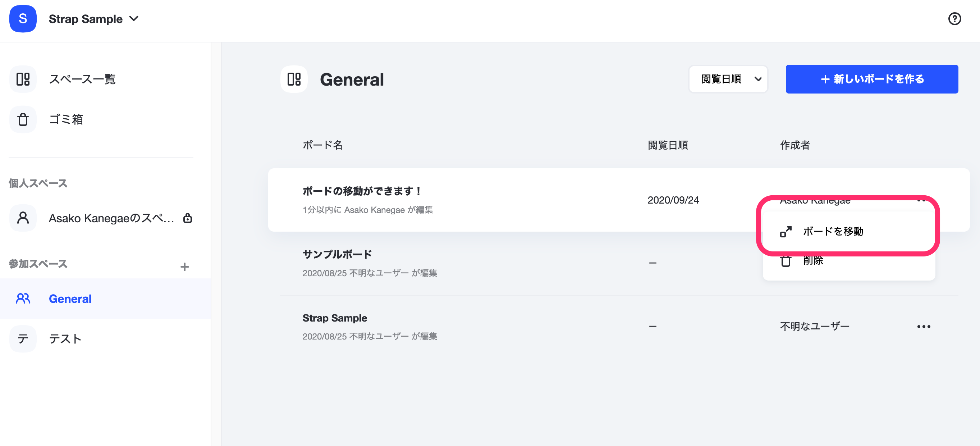Click the テ avatar icon for テスト space
The image size is (980, 446).
click(x=23, y=339)
